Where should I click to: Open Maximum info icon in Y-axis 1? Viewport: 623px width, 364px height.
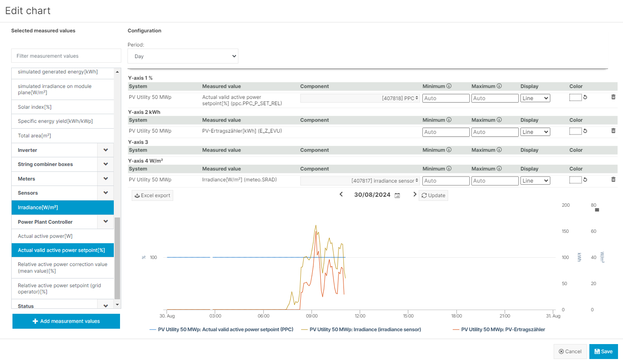tap(499, 86)
